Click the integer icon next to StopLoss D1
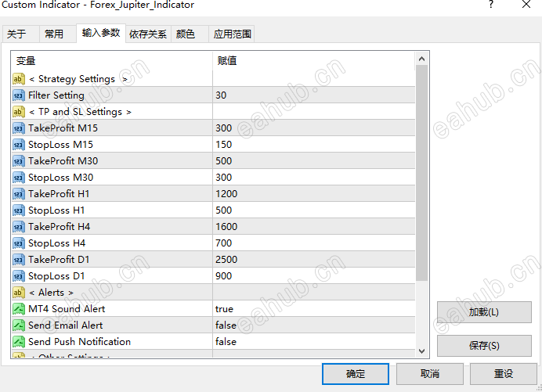Screen dimensions: 542x392 19,276
